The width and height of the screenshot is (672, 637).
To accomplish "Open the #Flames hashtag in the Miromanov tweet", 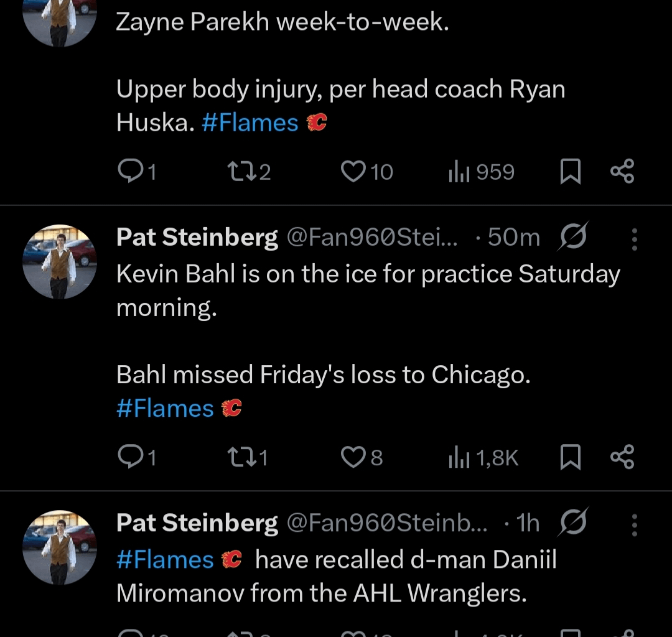I will coord(164,559).
